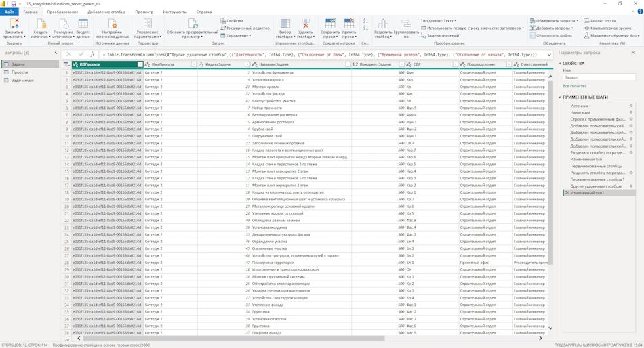Switch to Просмотр tab

[x=144, y=12]
